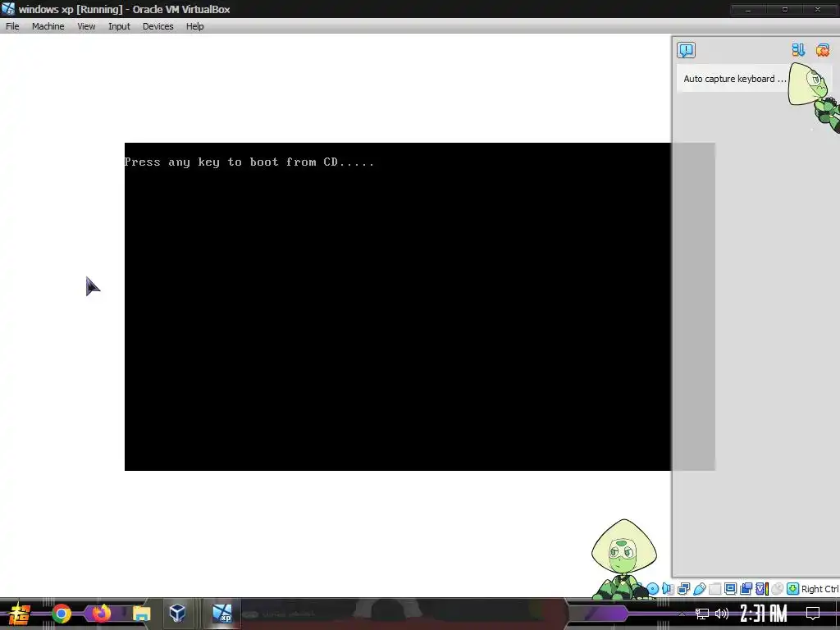Screen dimensions: 840x630
Task: Click the optical disk status bar icon
Action: click(x=652, y=589)
